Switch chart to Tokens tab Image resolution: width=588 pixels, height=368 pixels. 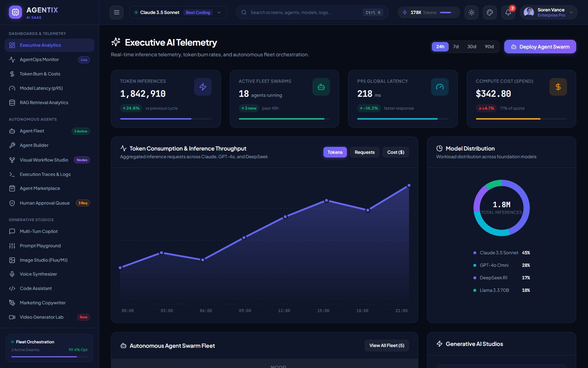click(x=335, y=152)
